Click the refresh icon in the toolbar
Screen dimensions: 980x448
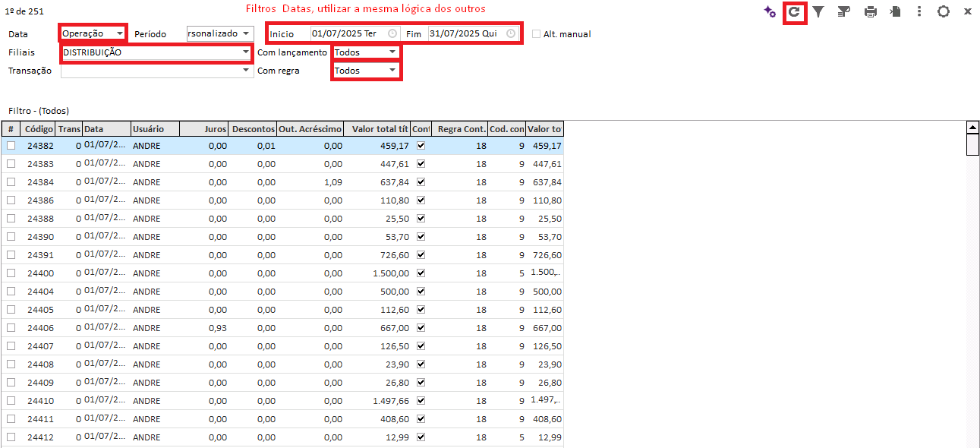[794, 12]
